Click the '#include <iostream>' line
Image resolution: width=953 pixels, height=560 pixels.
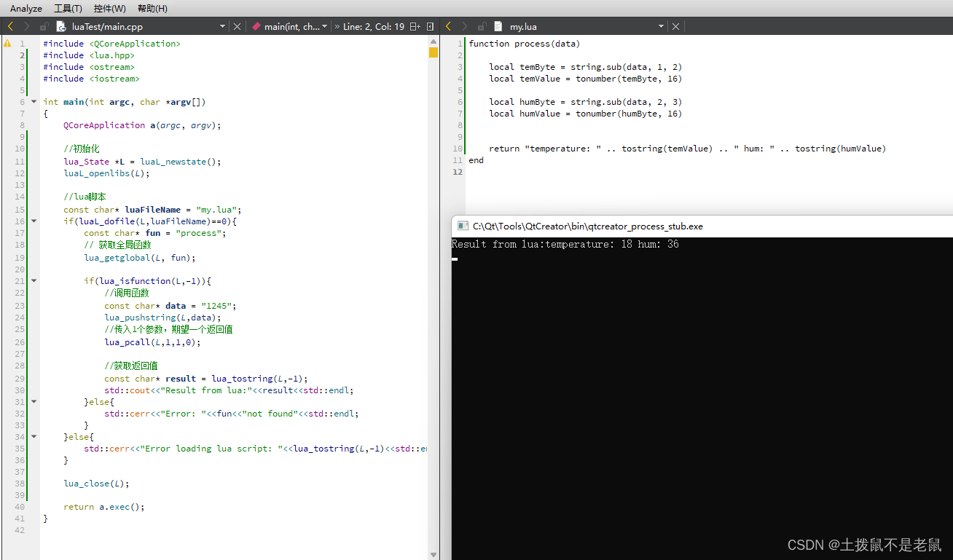tap(91, 79)
